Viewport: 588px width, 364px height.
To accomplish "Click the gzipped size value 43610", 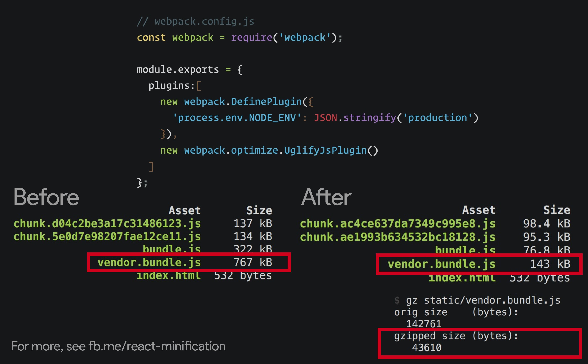I will (426, 348).
